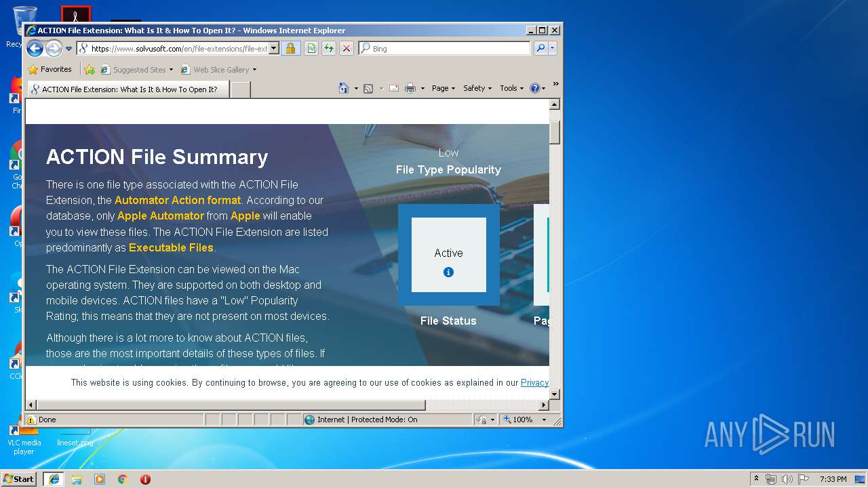Click the horizontal scrollbar right arrow
This screenshot has width=868, height=488.
[543, 405]
